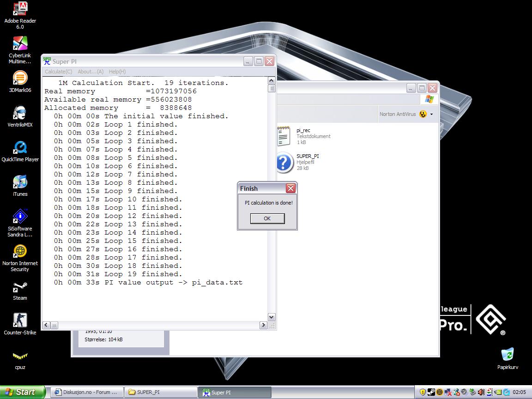Click the QuickTime tray icon
Image resolution: width=532 pixels, height=399 pixels.
(x=506, y=392)
